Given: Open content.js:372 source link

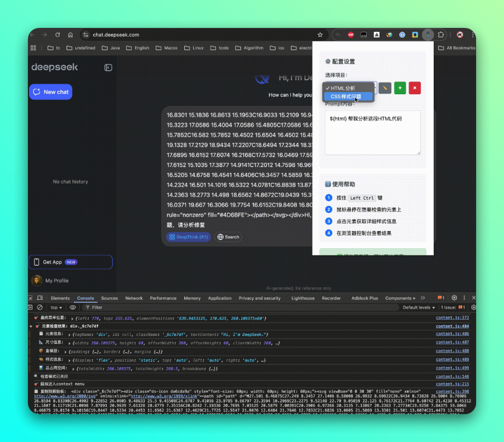Looking at the screenshot, I should point(452,318).
